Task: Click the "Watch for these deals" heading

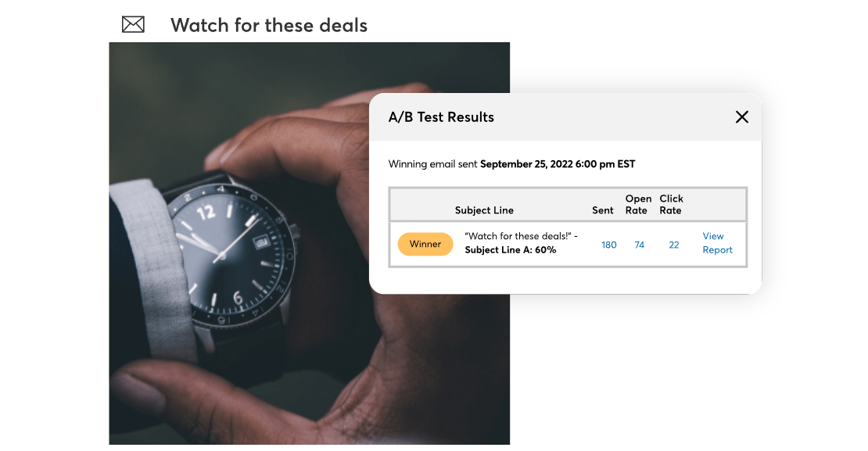Action: (269, 25)
